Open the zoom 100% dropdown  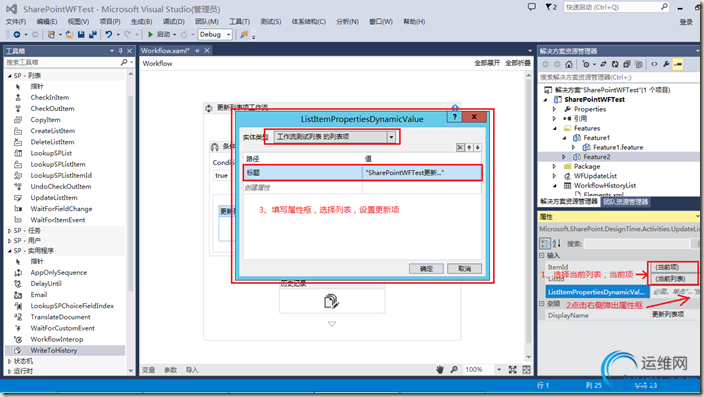pos(498,370)
